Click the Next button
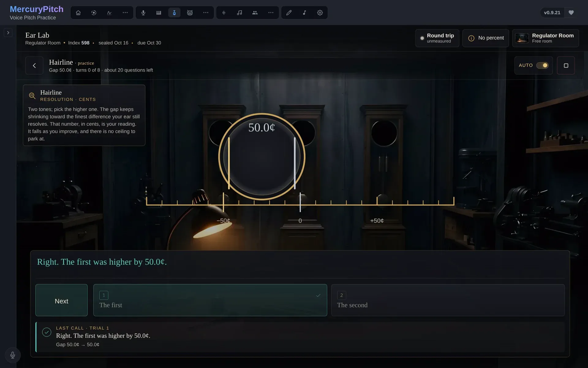Image resolution: width=588 pixels, height=368 pixels. [62, 300]
